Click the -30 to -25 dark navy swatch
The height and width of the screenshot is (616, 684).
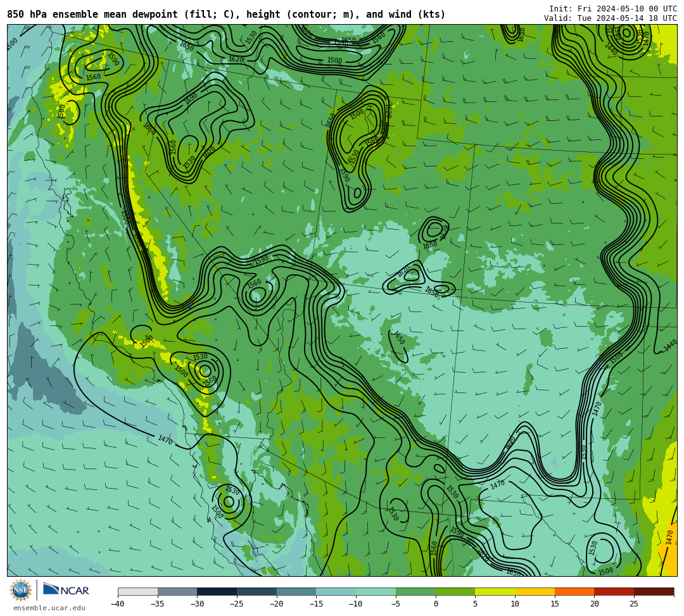(217, 591)
